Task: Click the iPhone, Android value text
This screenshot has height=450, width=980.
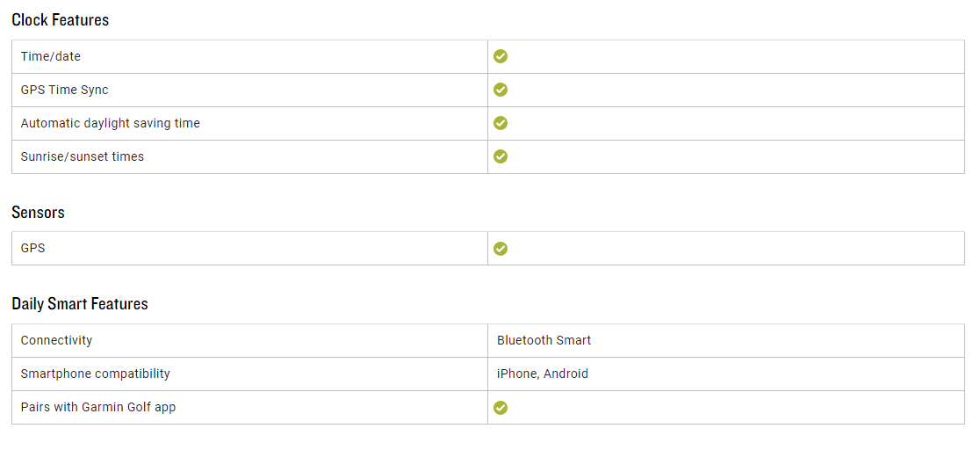Action: coord(543,374)
